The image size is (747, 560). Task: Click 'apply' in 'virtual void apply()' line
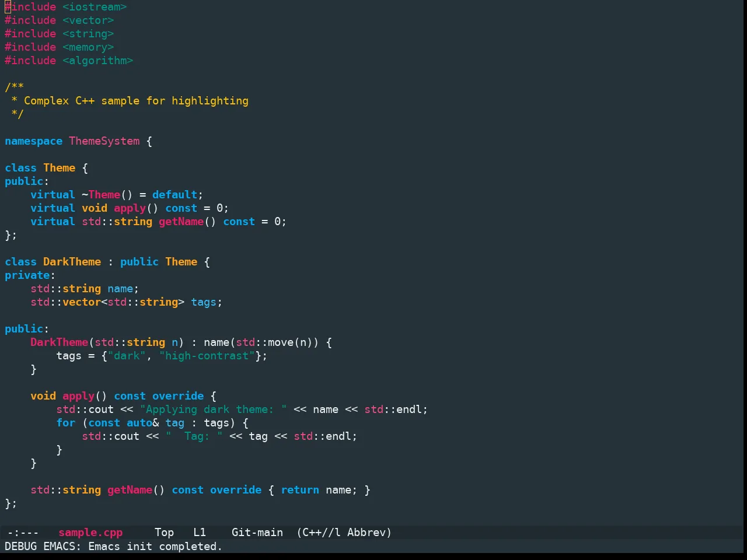click(130, 208)
